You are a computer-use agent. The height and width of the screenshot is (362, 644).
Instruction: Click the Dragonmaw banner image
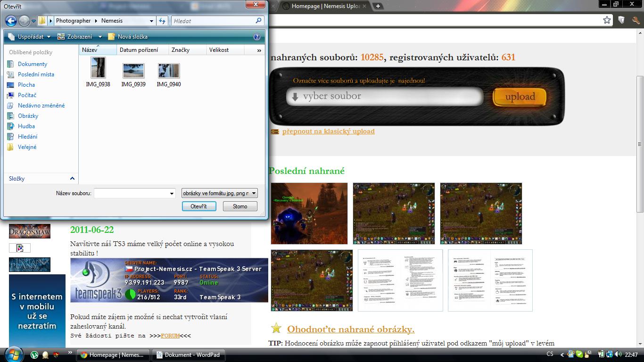30,231
